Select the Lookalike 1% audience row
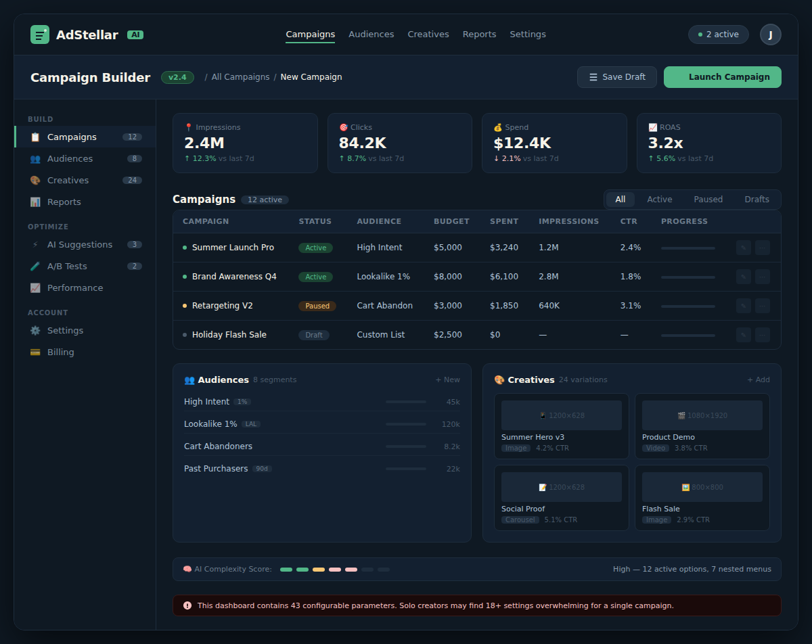Screen dimensions: 812x644 [322, 424]
